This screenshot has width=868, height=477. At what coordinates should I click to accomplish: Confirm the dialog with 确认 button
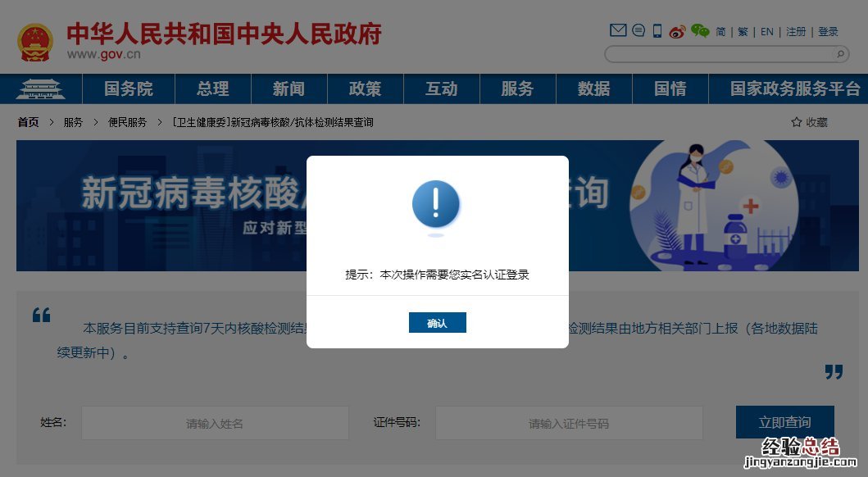tap(438, 323)
